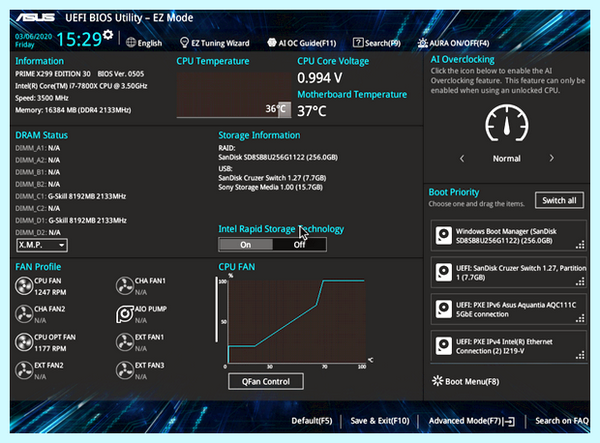Viewport: 600px width, 443px height.
Task: Click the 1177 RPM CPU OPT fan speed
Action: point(50,349)
